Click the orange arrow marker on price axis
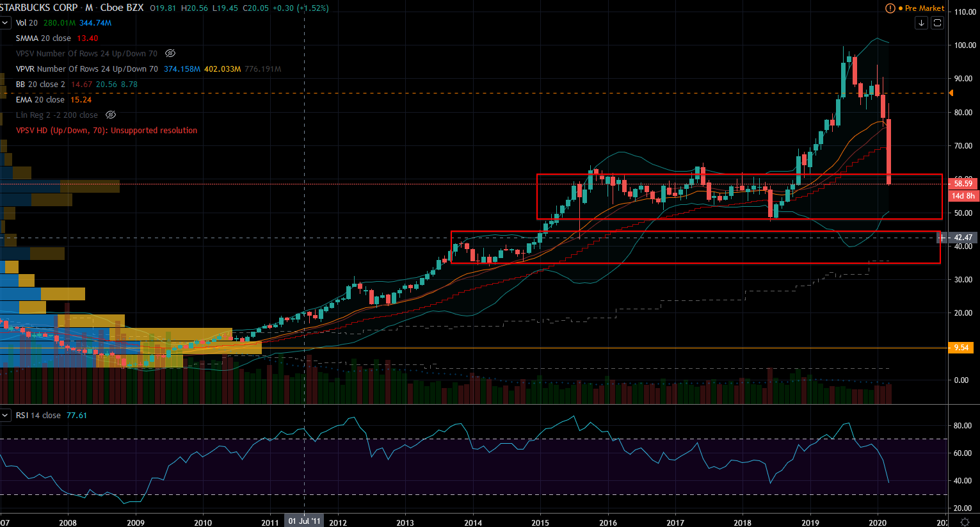This screenshot has height=527, width=980. [951, 93]
